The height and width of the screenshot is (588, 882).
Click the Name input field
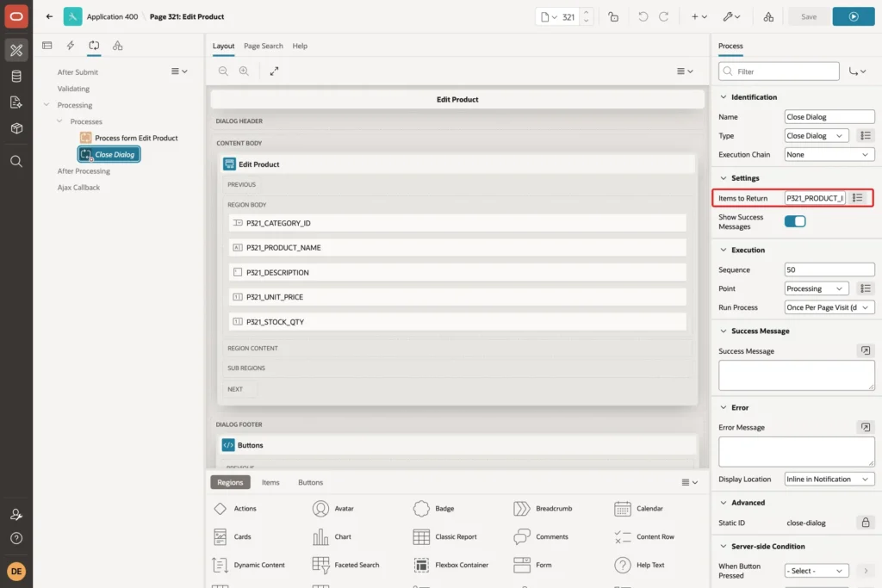[829, 117]
